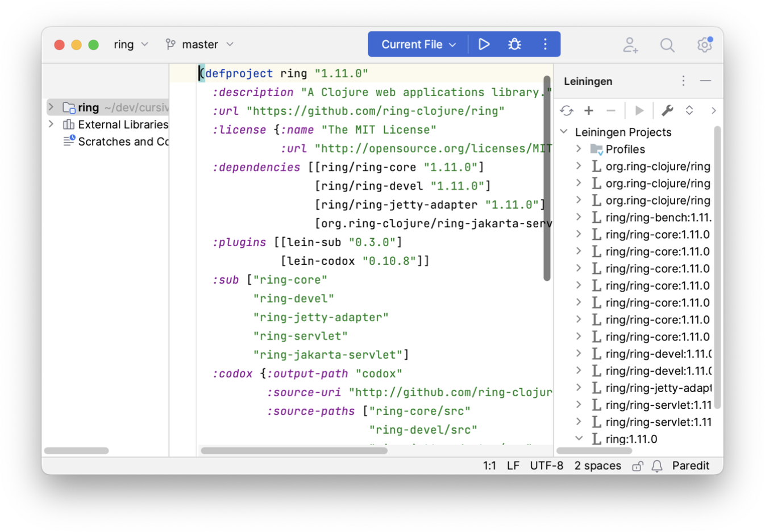Click lein-codox plugin entry in editor

pos(355,261)
